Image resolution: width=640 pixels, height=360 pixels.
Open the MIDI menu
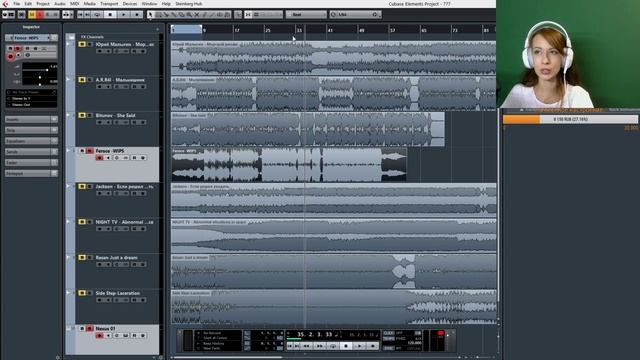[x=74, y=4]
